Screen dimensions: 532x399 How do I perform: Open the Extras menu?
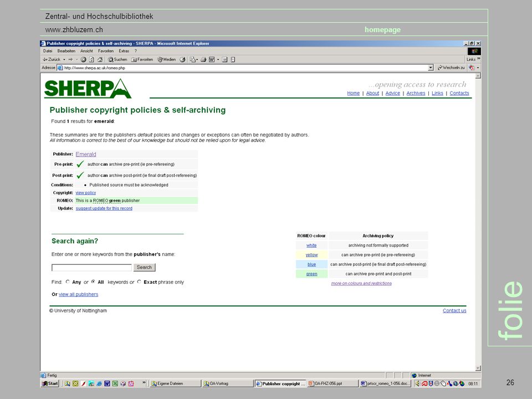pos(124,51)
